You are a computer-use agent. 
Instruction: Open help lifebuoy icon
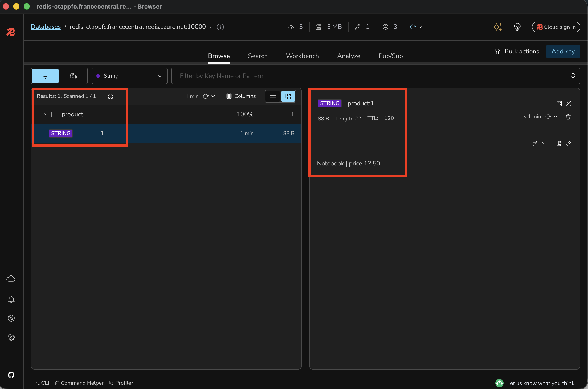[x=11, y=318]
